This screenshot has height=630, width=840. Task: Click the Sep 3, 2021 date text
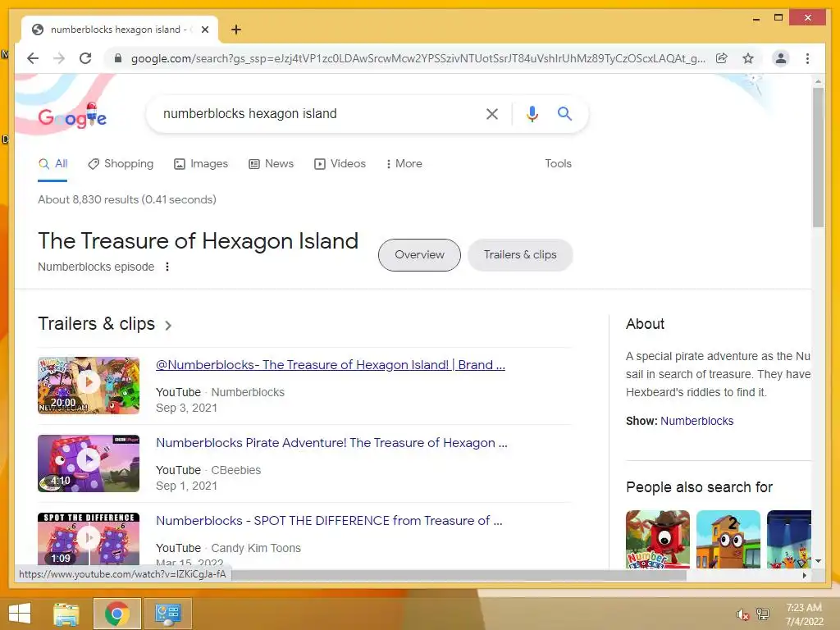pyautogui.click(x=186, y=409)
